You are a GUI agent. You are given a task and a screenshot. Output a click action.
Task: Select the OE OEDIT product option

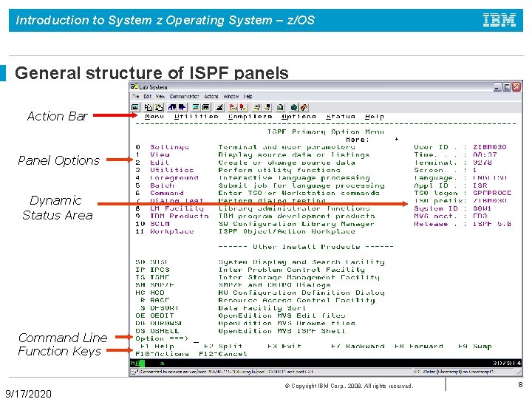(x=154, y=316)
